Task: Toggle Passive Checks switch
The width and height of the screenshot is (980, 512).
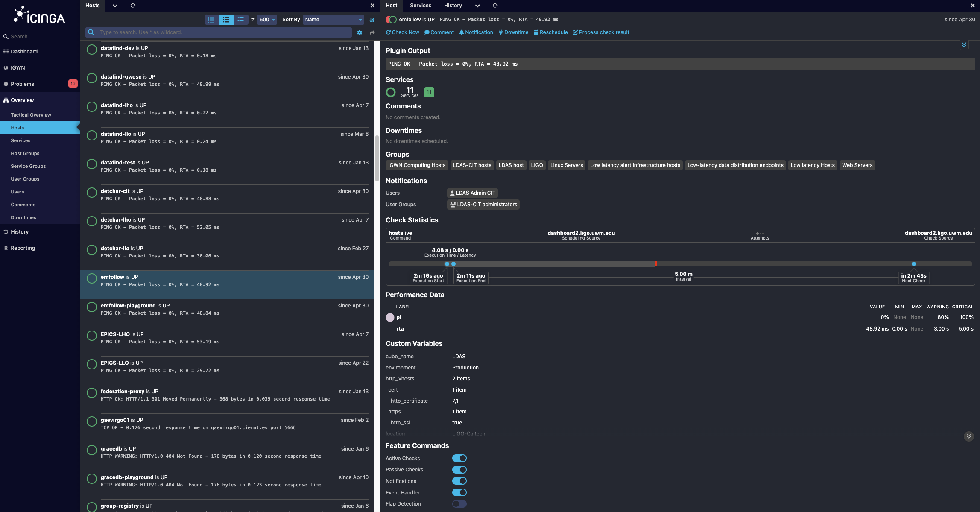Action: pos(459,470)
